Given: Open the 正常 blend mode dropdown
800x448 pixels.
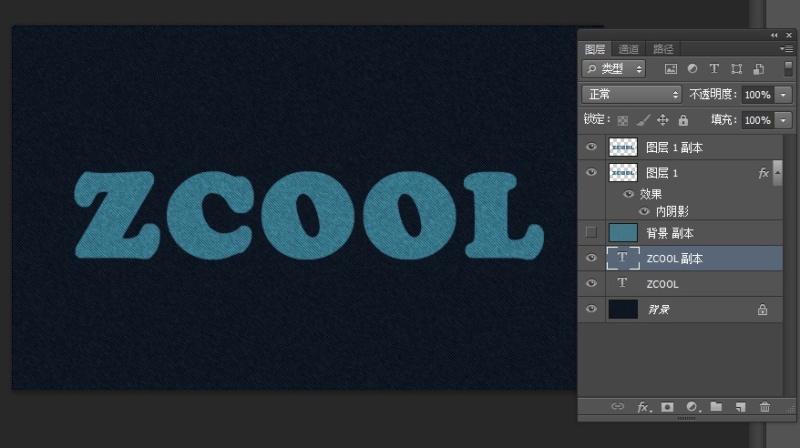Looking at the screenshot, I should [632, 94].
